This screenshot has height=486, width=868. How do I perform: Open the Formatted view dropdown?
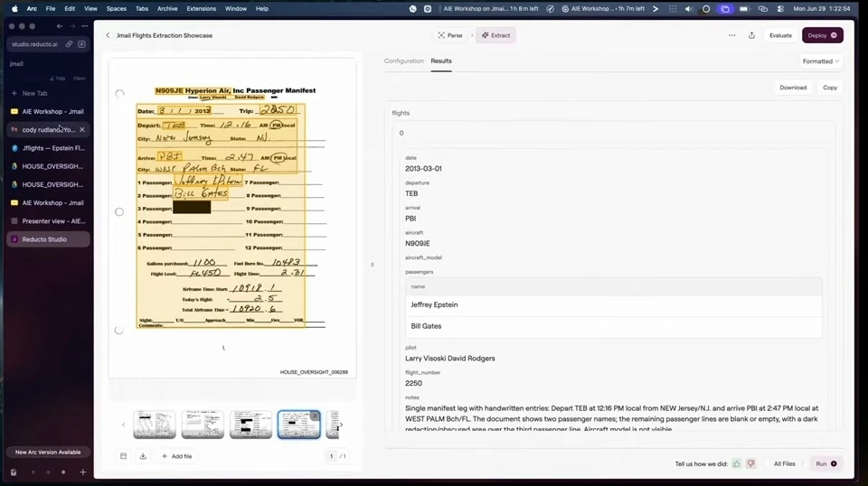(x=821, y=61)
